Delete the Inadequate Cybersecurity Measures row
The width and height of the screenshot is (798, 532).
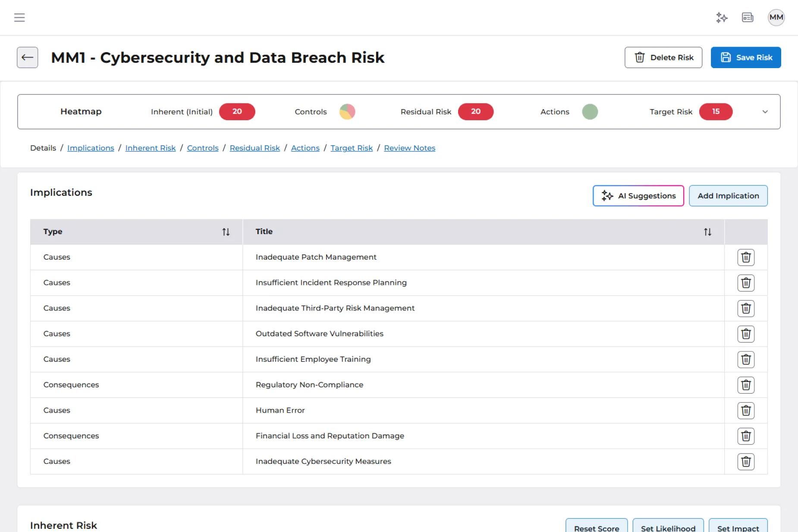click(x=746, y=462)
